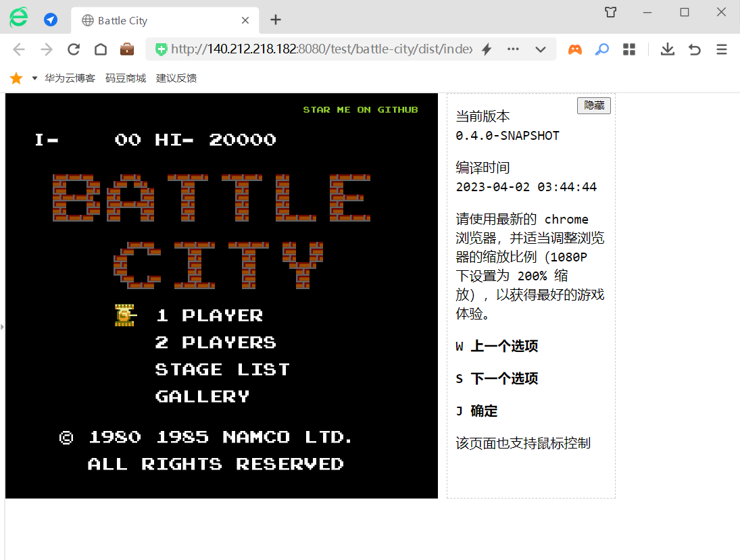The height and width of the screenshot is (560, 740).
Task: Open the 码豆商城 bookmark
Action: pos(126,78)
